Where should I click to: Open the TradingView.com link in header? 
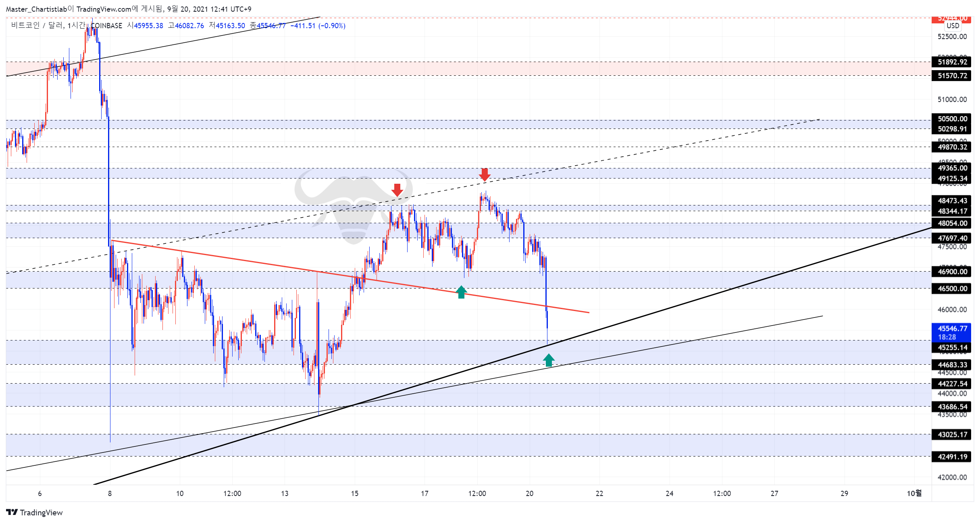(x=104, y=9)
